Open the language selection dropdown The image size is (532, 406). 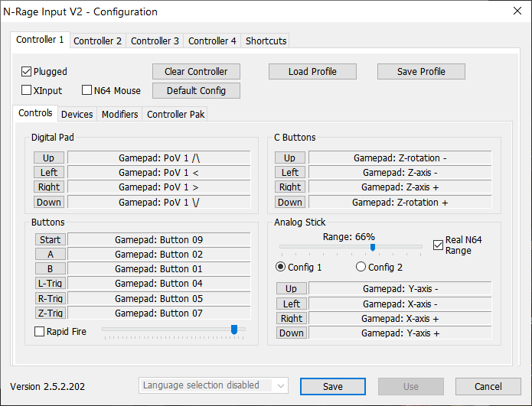click(x=213, y=386)
